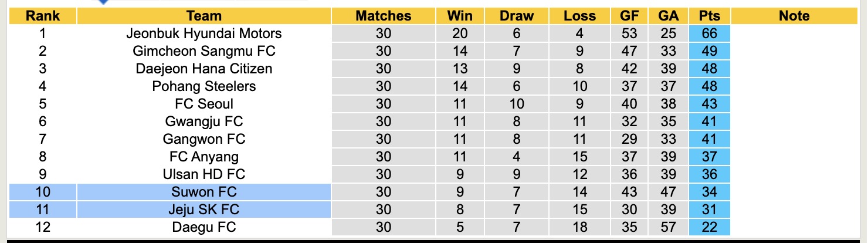868x243 pixels.
Task: Select the Win column header
Action: (460, 16)
